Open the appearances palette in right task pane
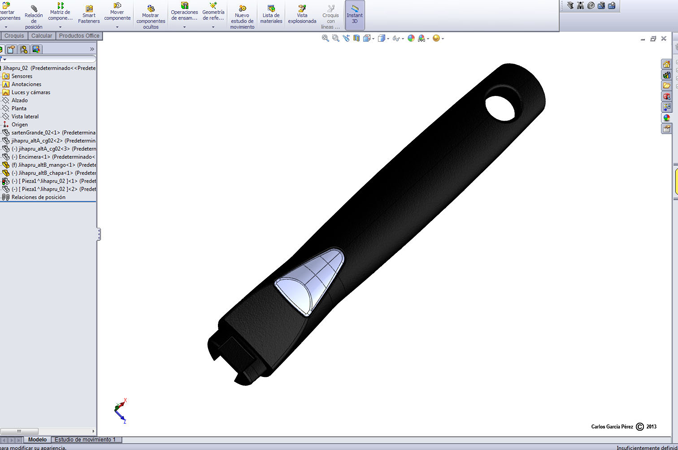 click(667, 118)
